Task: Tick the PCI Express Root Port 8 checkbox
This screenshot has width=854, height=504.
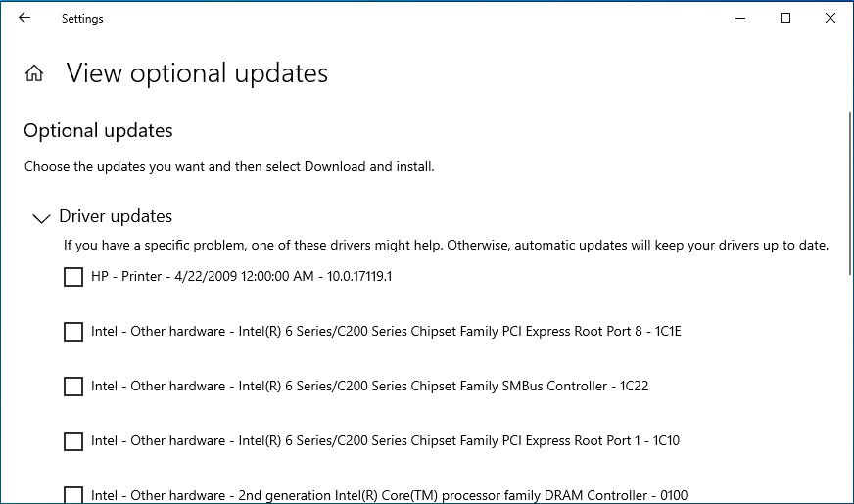Action: pos(73,332)
